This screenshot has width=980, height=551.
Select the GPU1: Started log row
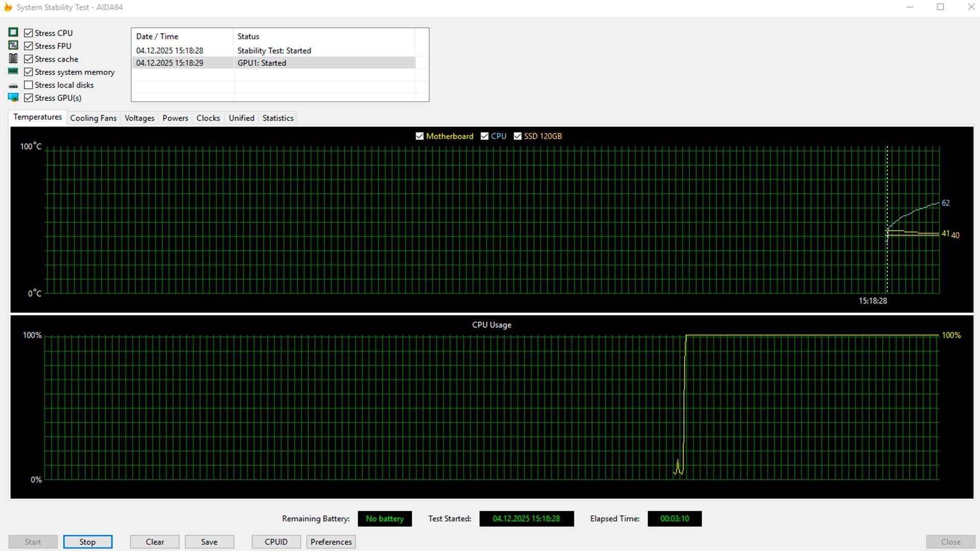(274, 63)
